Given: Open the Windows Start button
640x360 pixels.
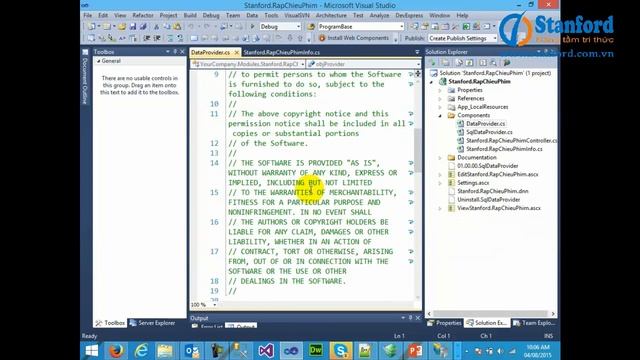Looking at the screenshot, I should 91,351.
